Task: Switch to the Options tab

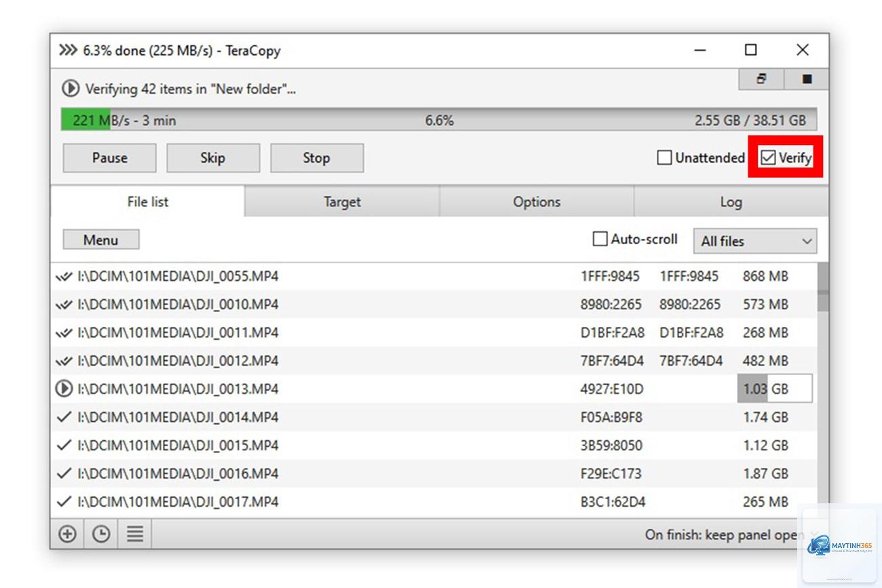Action: pyautogui.click(x=537, y=202)
